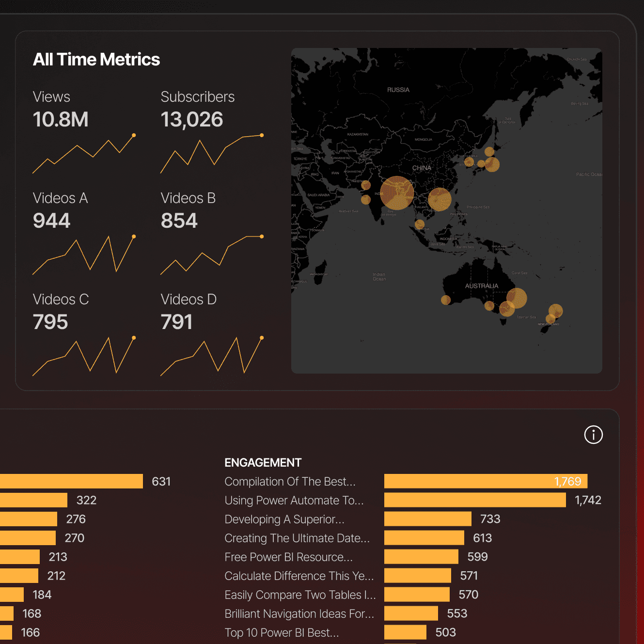This screenshot has width=644, height=644.
Task: Select the 503 bar for 'Top 10 Power BI Best...'
Action: coord(404,632)
